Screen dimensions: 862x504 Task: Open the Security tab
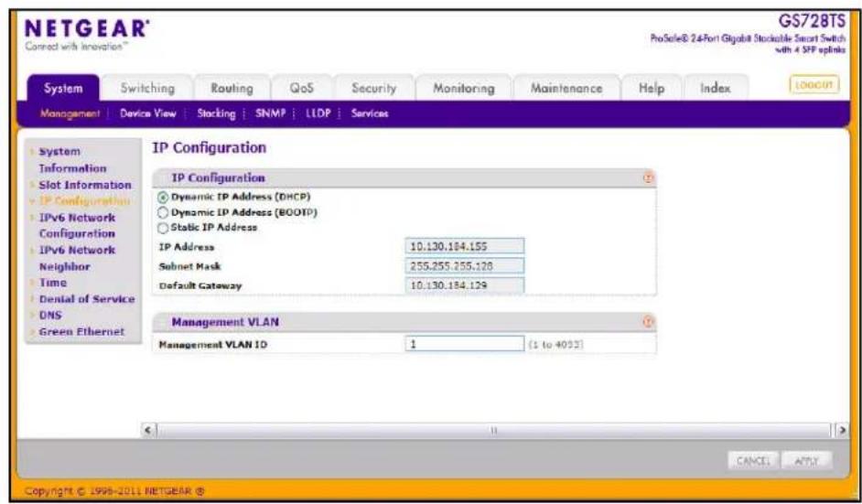pos(374,88)
